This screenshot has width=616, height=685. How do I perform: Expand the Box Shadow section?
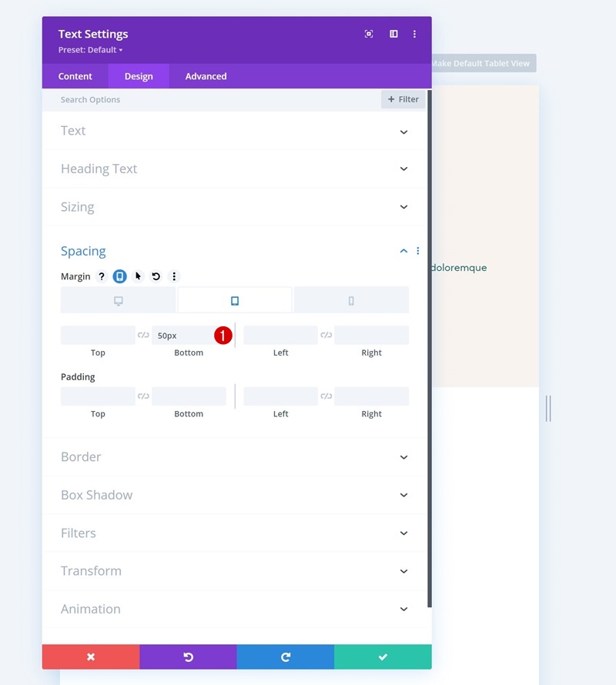tap(234, 495)
